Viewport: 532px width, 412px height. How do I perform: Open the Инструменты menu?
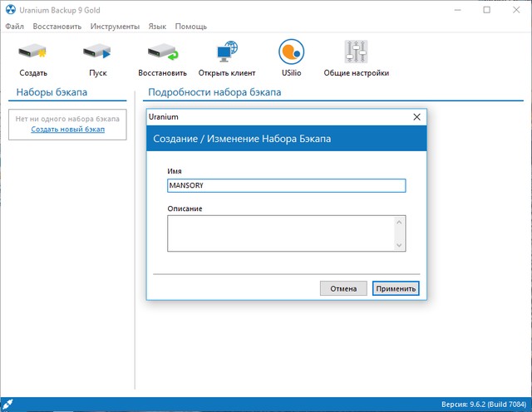[115, 26]
